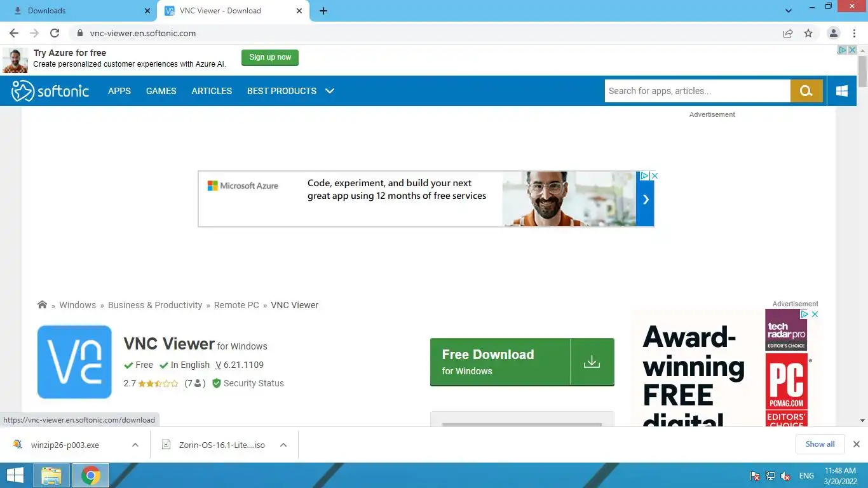Open the GAMES menu item

click(x=161, y=91)
